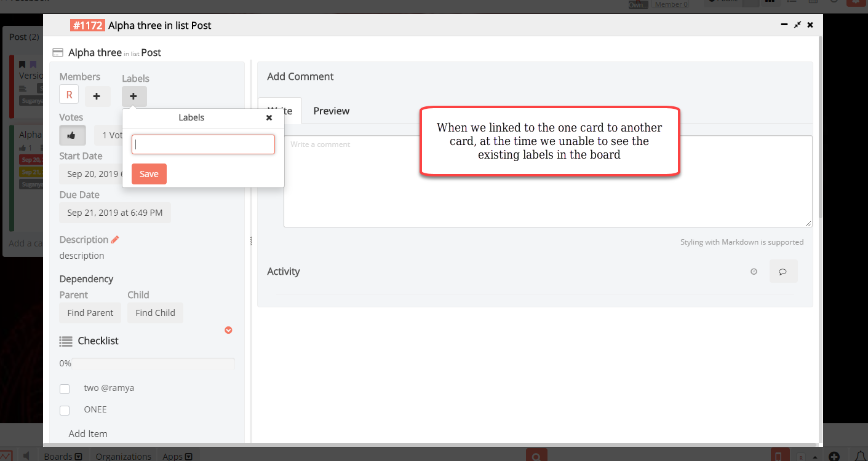The height and width of the screenshot is (461, 868).
Task: Click the compress arrows icon in card header
Action: [797, 25]
